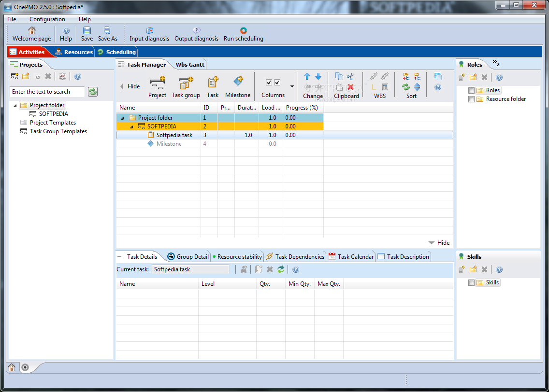549x392 pixels.
Task: Copy the selected task to the clipboard
Action: tap(339, 76)
